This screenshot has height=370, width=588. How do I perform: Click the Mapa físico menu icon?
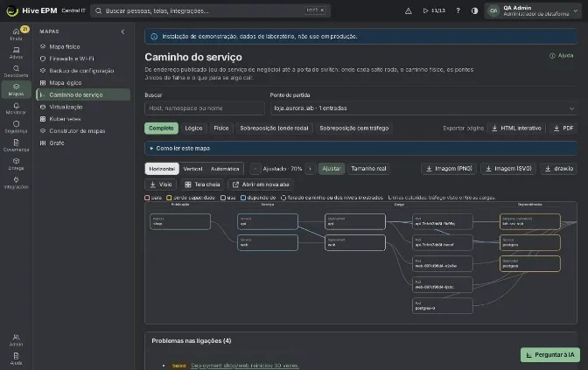coord(43,46)
